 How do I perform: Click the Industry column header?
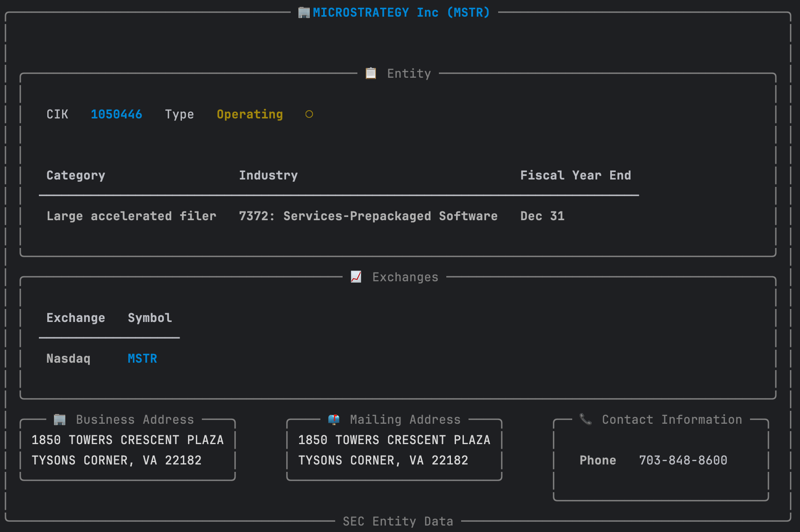tap(269, 175)
